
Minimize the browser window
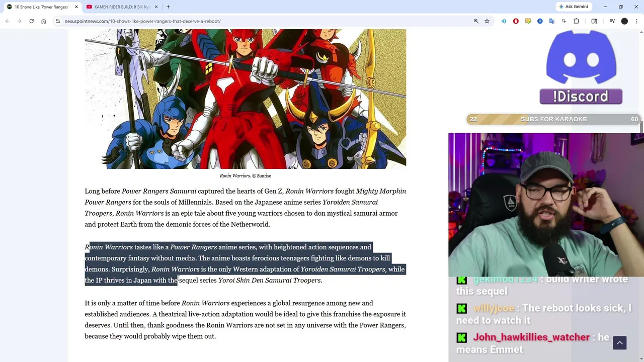pyautogui.click(x=605, y=7)
